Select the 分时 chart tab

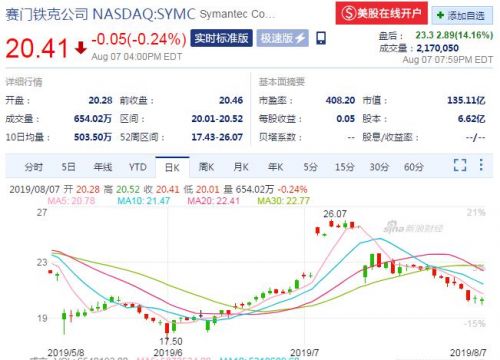[x=34, y=167]
